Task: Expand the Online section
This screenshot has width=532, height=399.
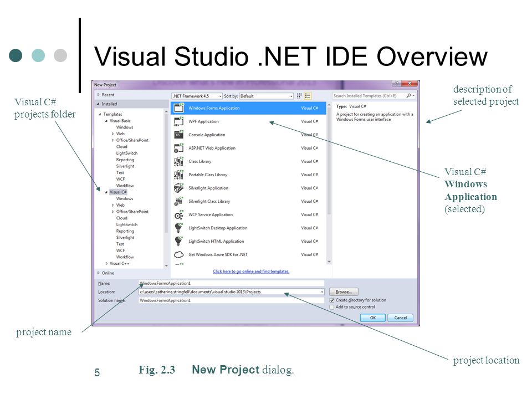Action: (x=99, y=273)
